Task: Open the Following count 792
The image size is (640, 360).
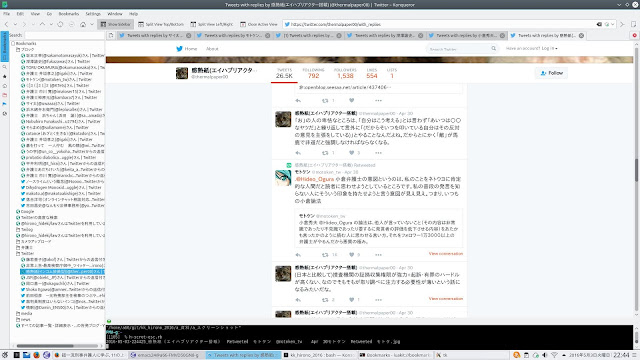Action: tap(313, 73)
